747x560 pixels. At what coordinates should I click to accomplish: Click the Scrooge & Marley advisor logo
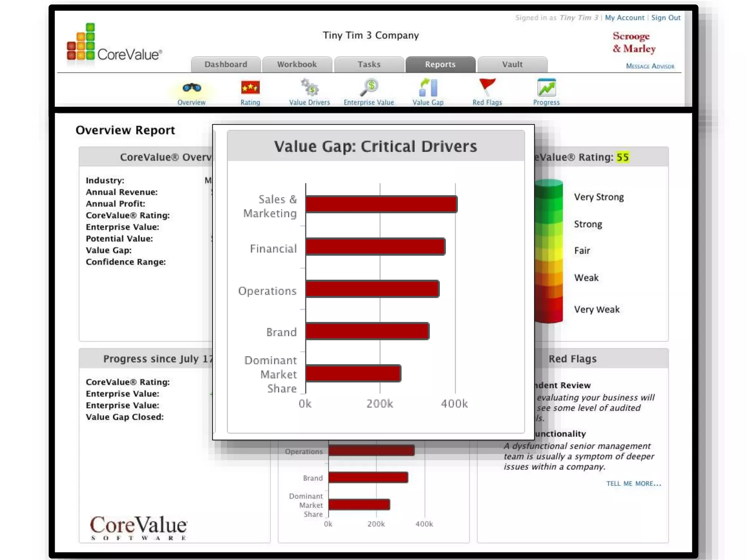coord(634,42)
